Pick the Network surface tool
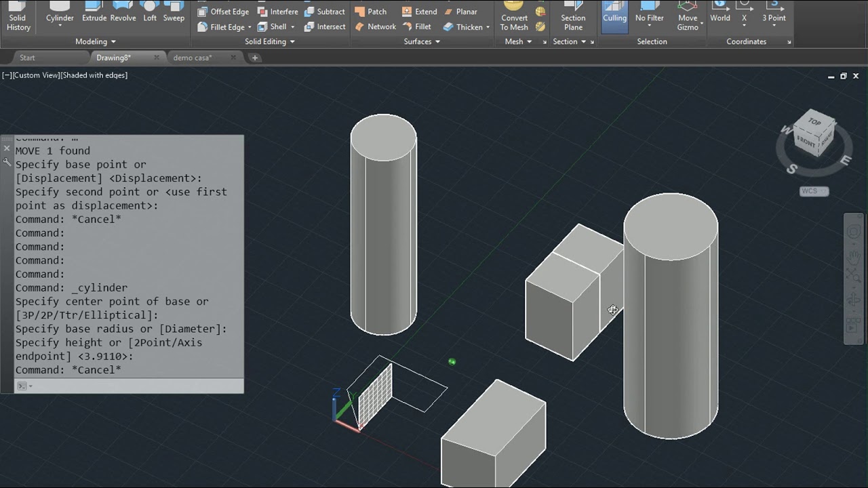 point(375,26)
